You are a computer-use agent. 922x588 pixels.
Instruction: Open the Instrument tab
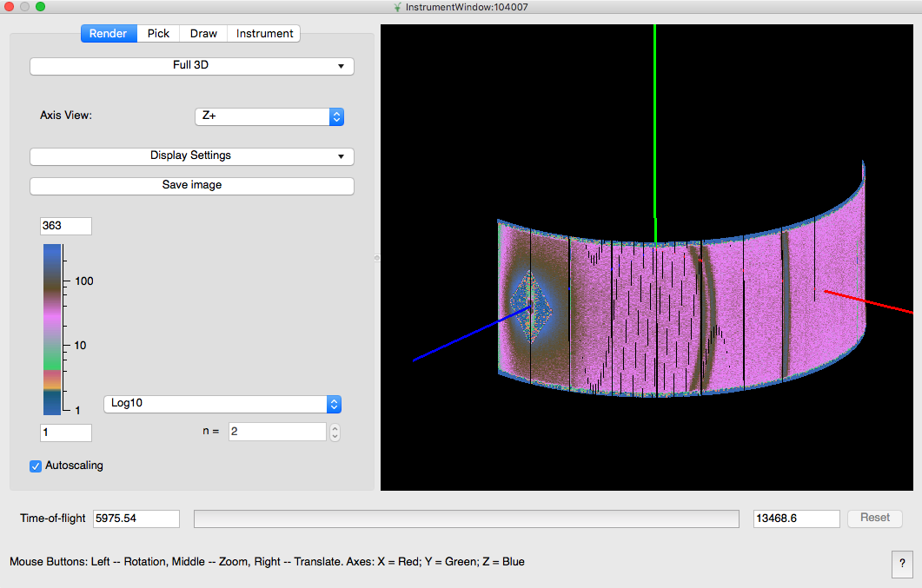point(263,33)
